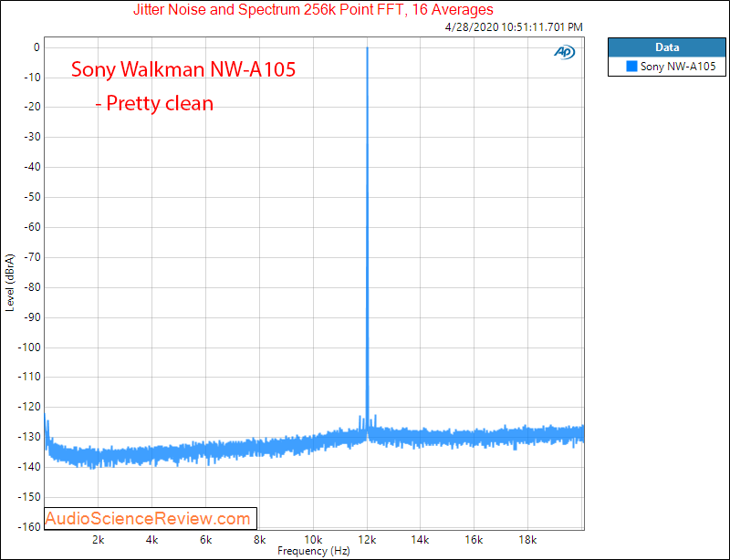
Task: Click the 12k frequency tick label
Action: (x=367, y=540)
